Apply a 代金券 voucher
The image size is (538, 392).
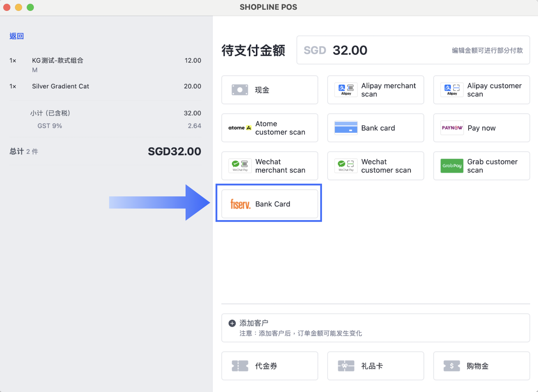270,366
